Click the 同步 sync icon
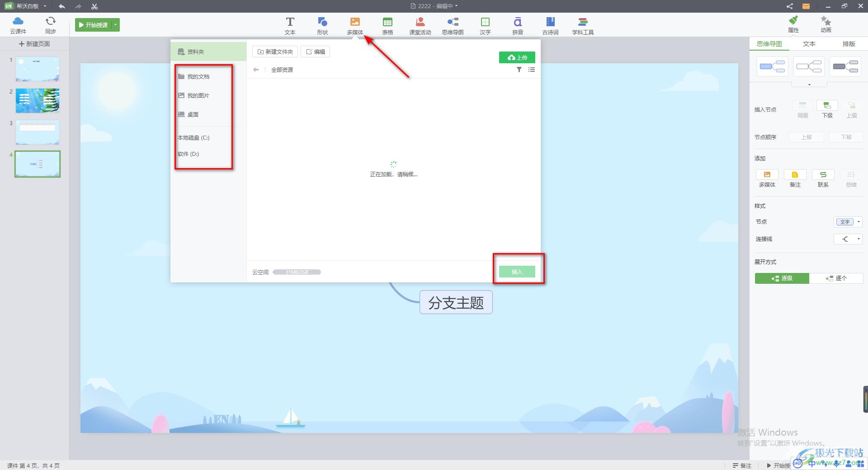 [x=51, y=25]
